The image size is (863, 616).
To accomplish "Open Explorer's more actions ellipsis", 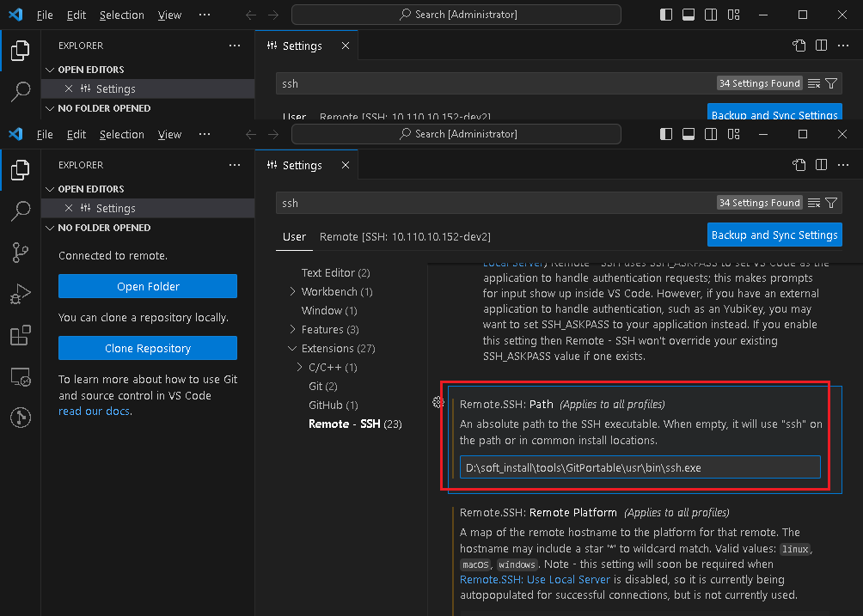I will pyautogui.click(x=234, y=164).
